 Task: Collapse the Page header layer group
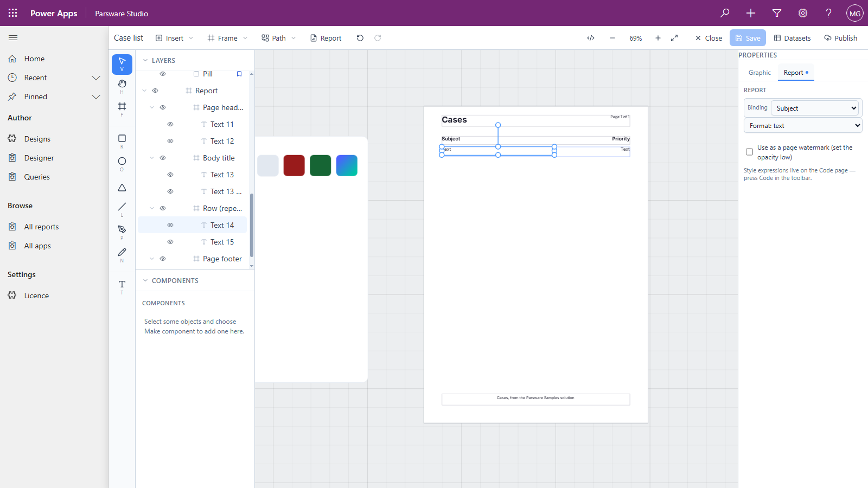click(x=152, y=107)
